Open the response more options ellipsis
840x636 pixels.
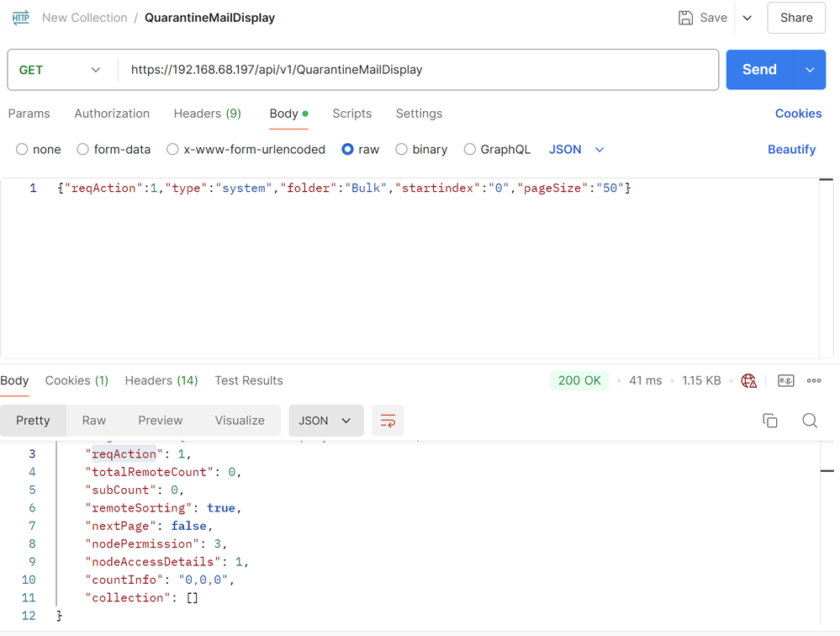tap(814, 380)
